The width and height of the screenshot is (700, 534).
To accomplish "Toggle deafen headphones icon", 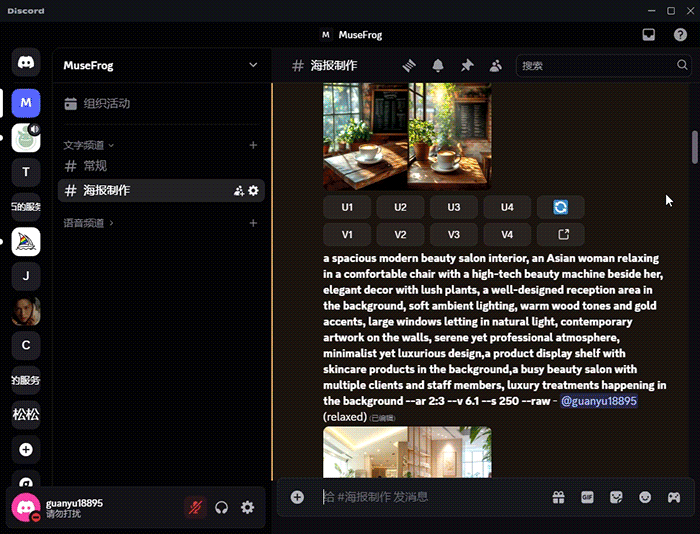I will 221,507.
